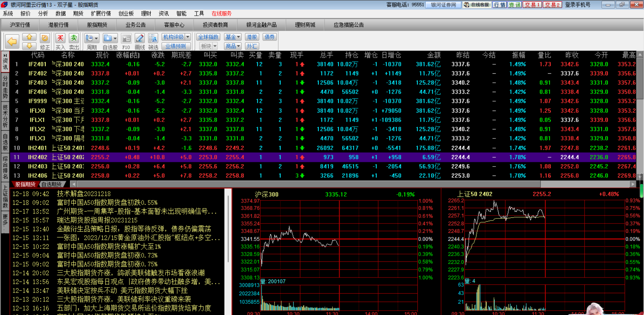Select the 自选期货 bottom tab
The image size is (644, 315).
(52, 184)
